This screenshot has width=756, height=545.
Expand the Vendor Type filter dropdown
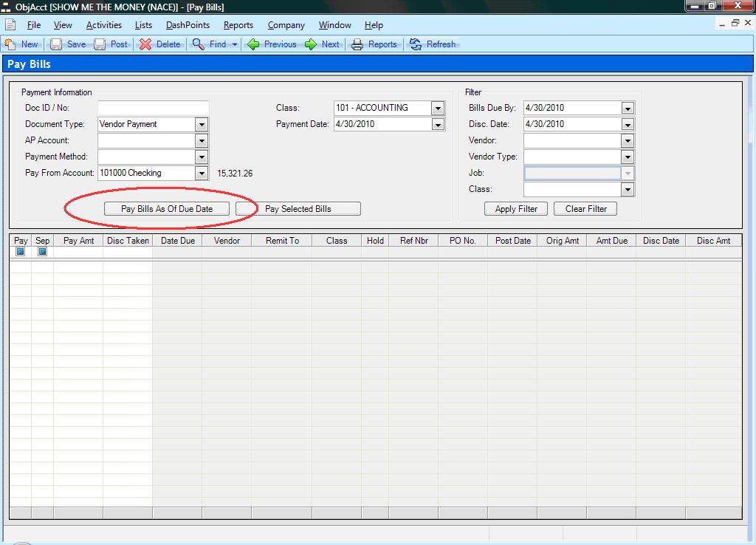(628, 157)
